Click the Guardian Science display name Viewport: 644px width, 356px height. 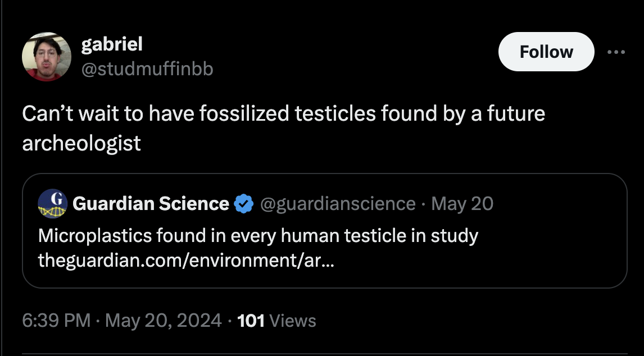point(150,203)
